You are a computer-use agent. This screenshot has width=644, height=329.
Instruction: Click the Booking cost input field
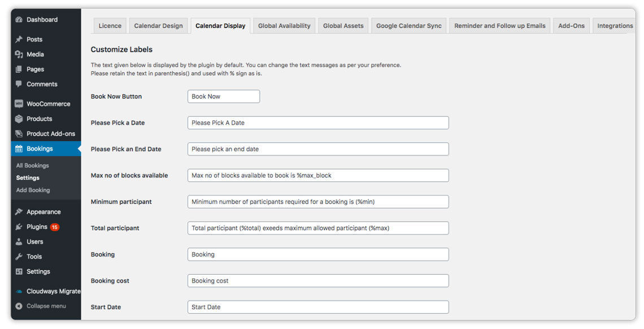point(318,280)
